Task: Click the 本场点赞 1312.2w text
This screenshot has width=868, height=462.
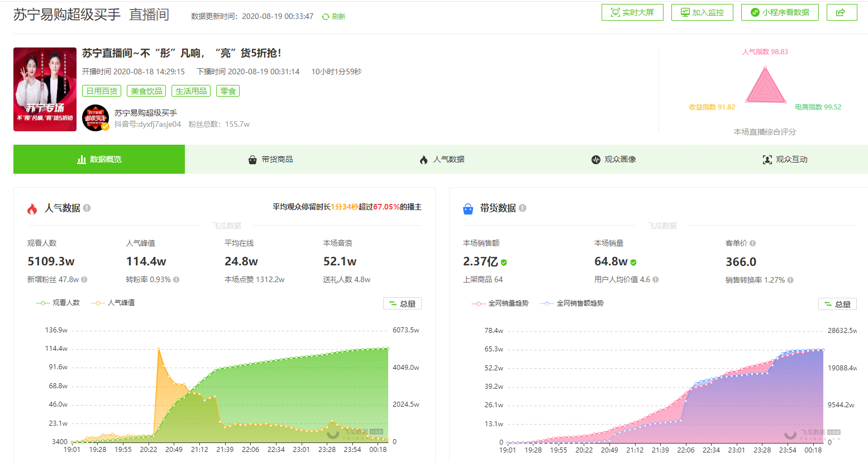Action: pos(254,279)
